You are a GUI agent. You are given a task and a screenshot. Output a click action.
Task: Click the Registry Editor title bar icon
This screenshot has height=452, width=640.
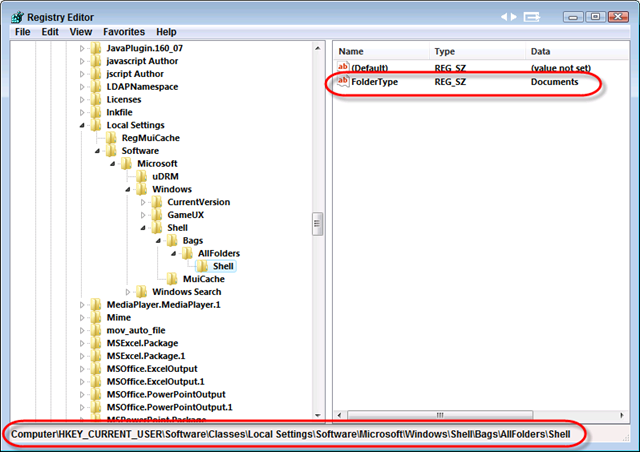(18, 17)
